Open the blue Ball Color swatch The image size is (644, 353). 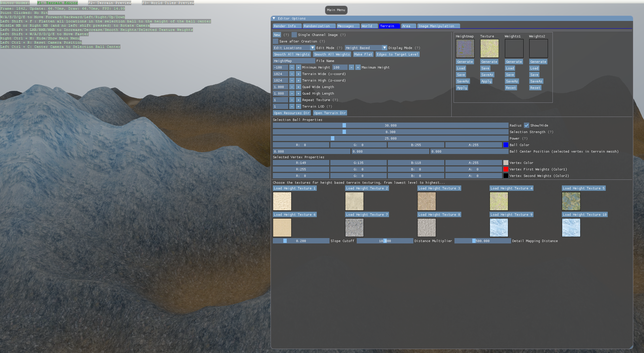tap(506, 145)
